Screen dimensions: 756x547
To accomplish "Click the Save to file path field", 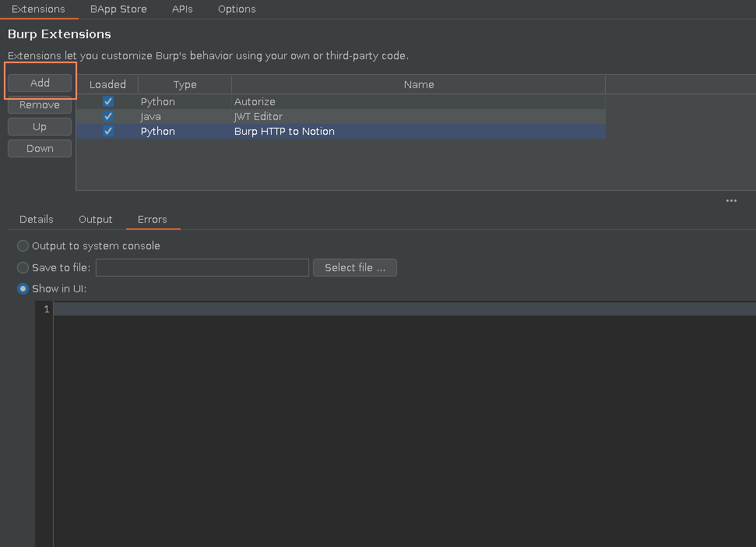I will pos(202,267).
